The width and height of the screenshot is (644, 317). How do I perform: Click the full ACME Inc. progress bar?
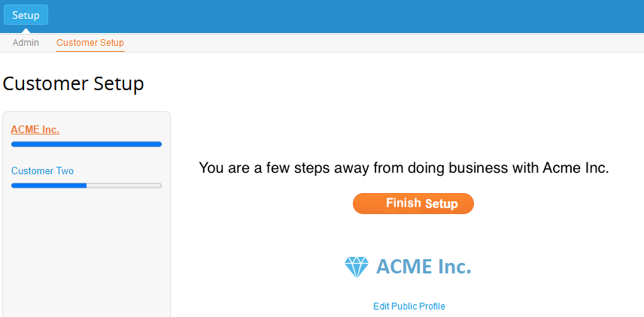tap(87, 144)
